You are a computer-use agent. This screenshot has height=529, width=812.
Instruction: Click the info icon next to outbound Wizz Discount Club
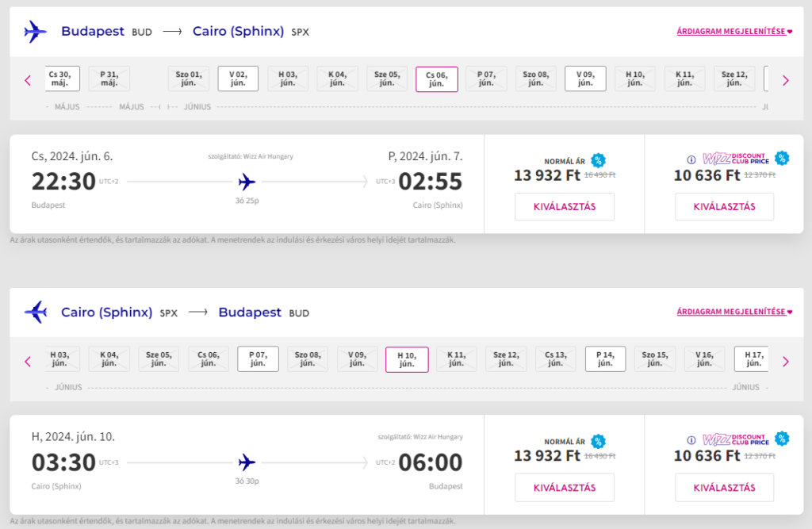coord(691,159)
